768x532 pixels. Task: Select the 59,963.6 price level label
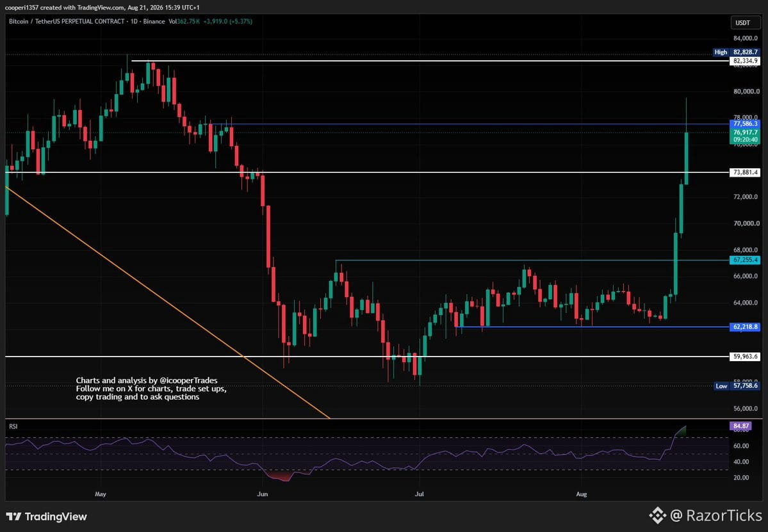coord(744,357)
